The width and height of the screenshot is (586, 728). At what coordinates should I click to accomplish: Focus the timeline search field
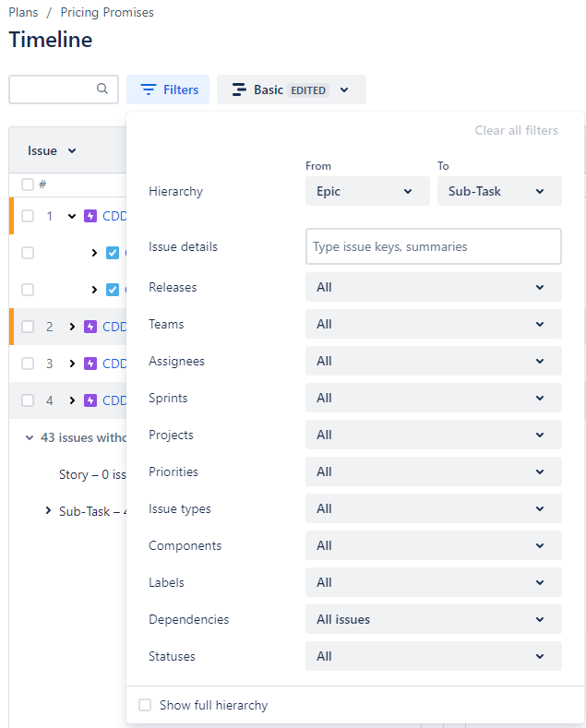coord(64,90)
